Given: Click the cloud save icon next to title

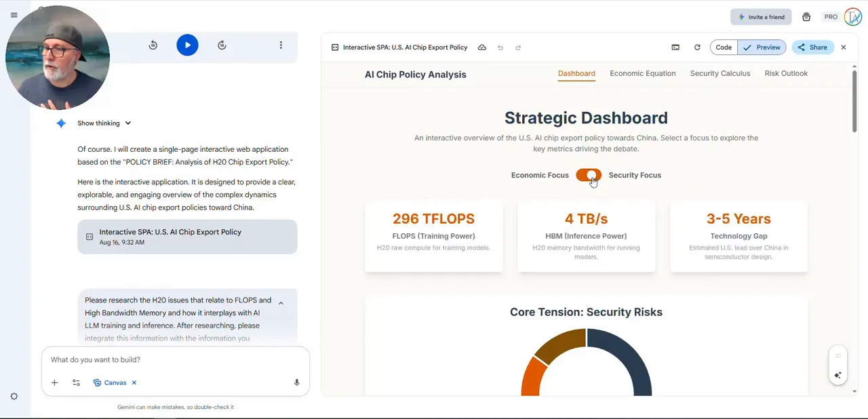Looking at the screenshot, I should tap(482, 47).
